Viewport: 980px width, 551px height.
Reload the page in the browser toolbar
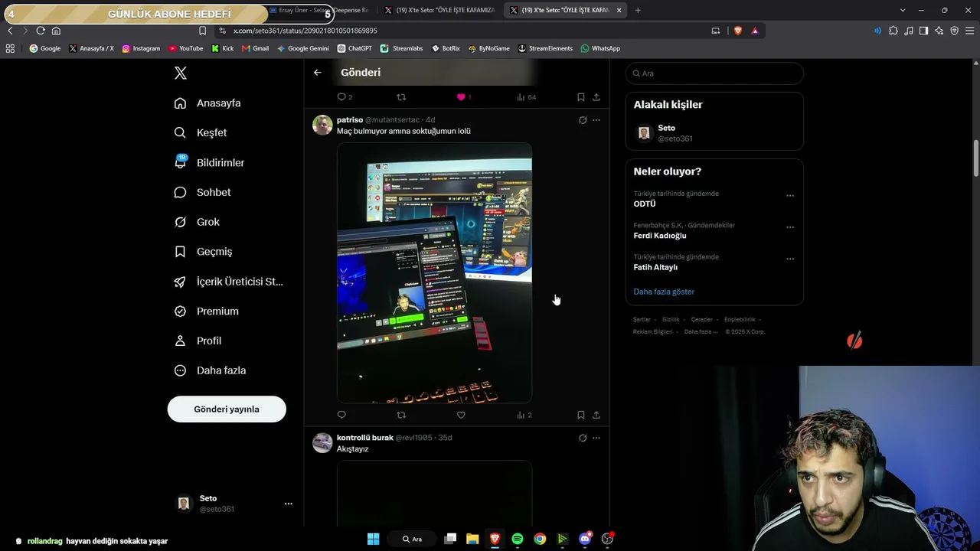point(41,31)
